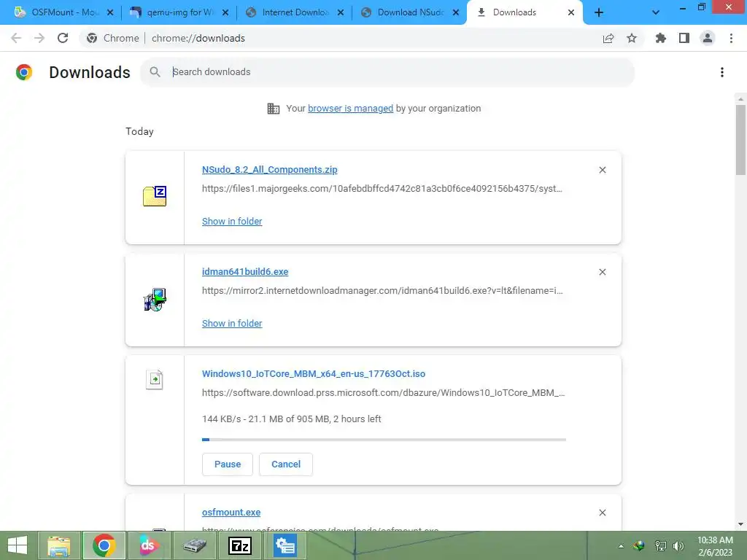Remove NSudo_8.2_All_Components.zip from the list
The width and height of the screenshot is (747, 560).
pos(603,170)
